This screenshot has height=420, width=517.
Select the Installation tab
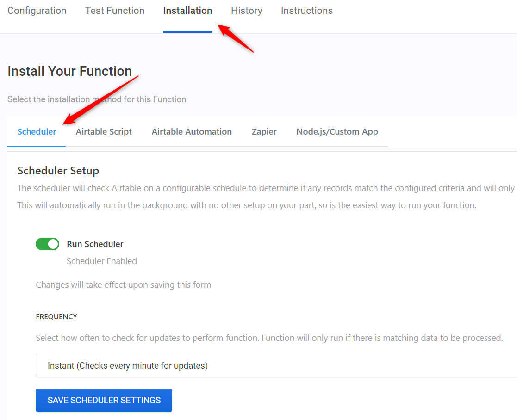click(187, 11)
